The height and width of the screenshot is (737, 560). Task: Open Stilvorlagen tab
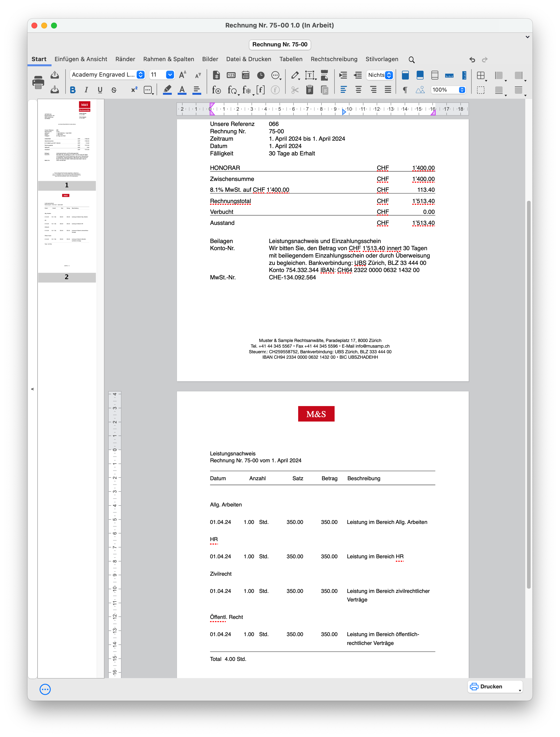coord(382,59)
